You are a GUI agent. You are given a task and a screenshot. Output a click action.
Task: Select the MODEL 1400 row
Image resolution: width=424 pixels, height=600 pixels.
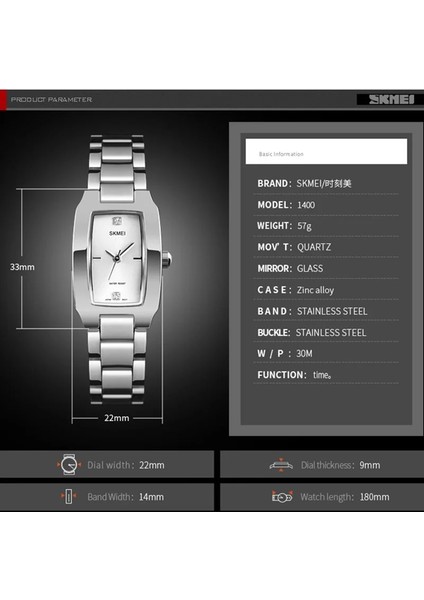326,205
